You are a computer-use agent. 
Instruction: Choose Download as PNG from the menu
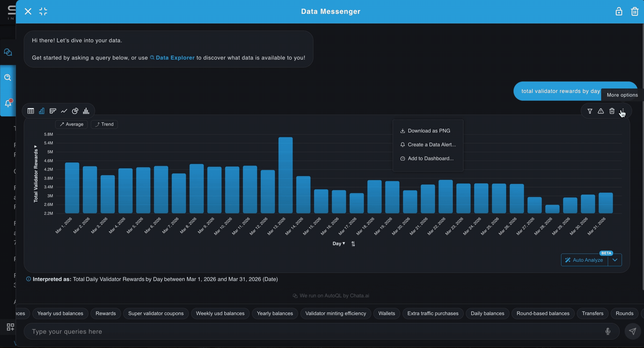tap(429, 130)
